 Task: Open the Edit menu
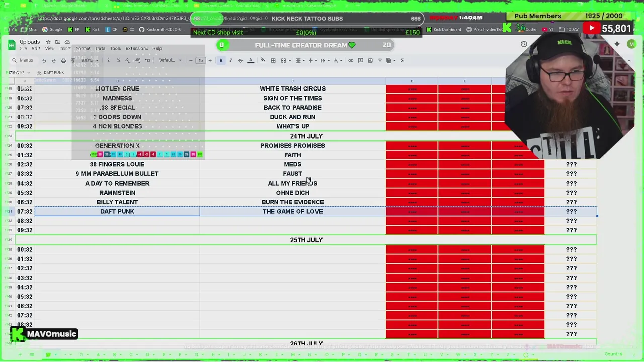(36, 49)
